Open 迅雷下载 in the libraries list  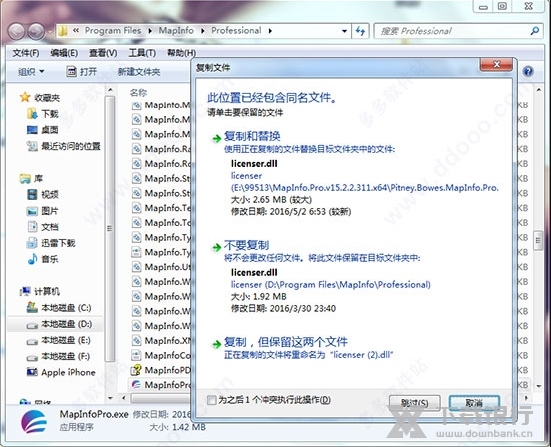point(51,243)
